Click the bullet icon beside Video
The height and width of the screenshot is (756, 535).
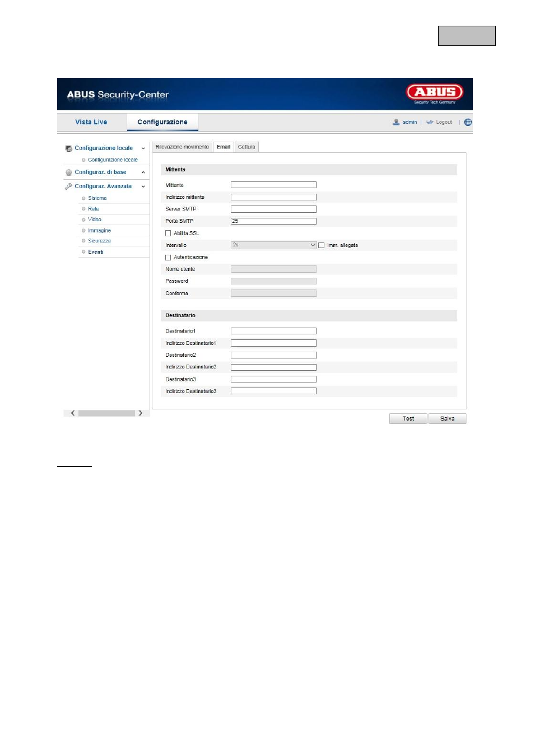(83, 220)
